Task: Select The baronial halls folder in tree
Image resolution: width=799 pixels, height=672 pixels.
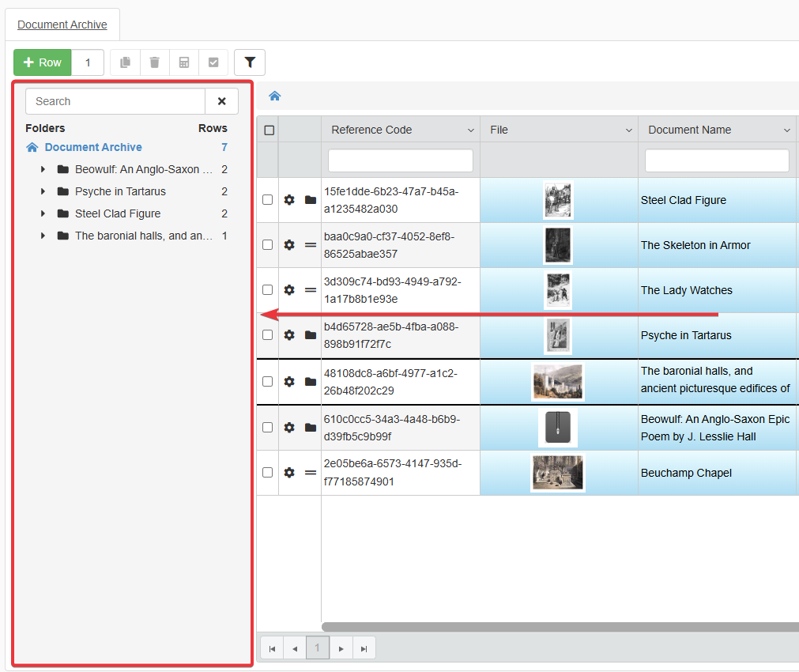Action: pyautogui.click(x=144, y=236)
